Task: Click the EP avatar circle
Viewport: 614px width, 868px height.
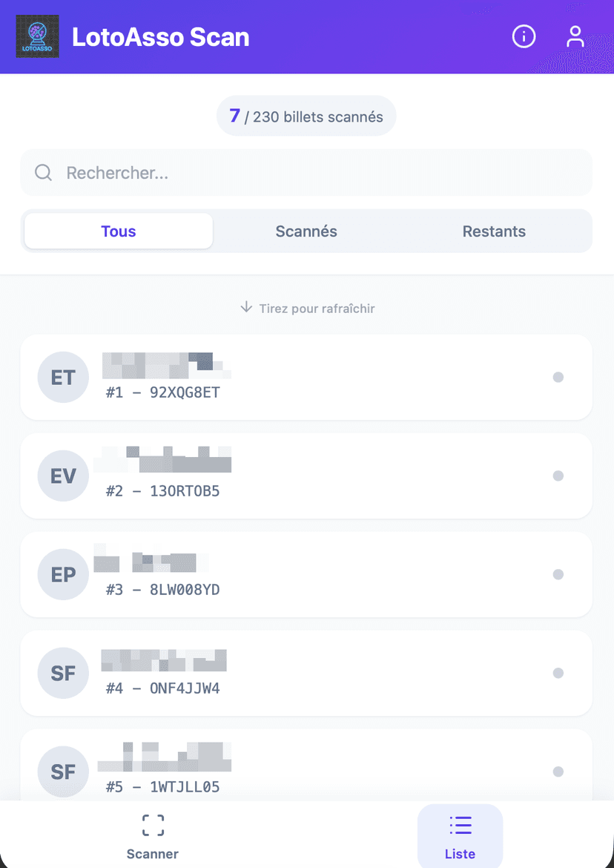Action: [x=63, y=574]
